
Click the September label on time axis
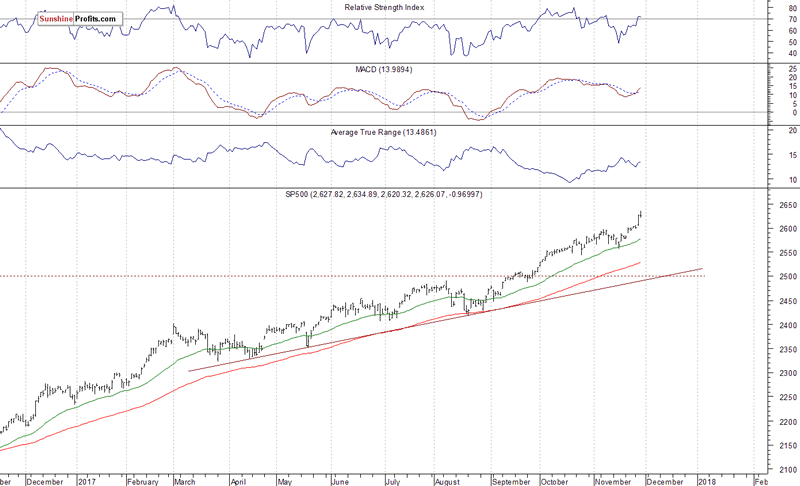pos(511,482)
